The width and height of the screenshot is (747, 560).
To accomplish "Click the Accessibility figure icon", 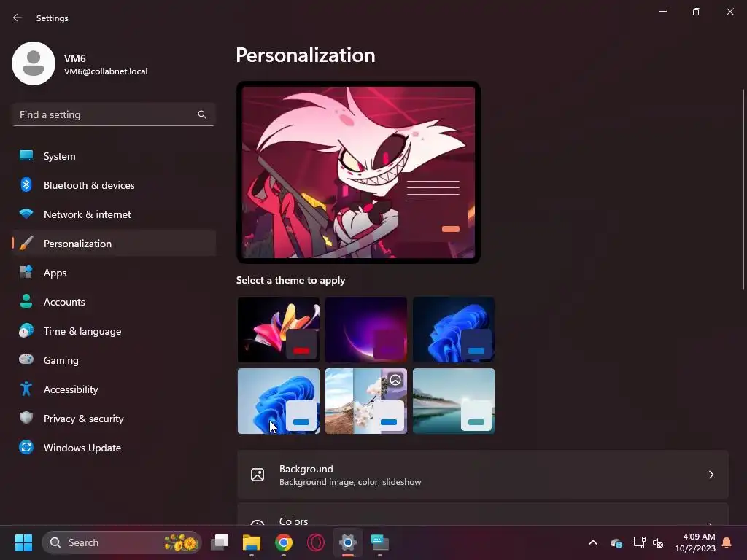I will point(26,389).
